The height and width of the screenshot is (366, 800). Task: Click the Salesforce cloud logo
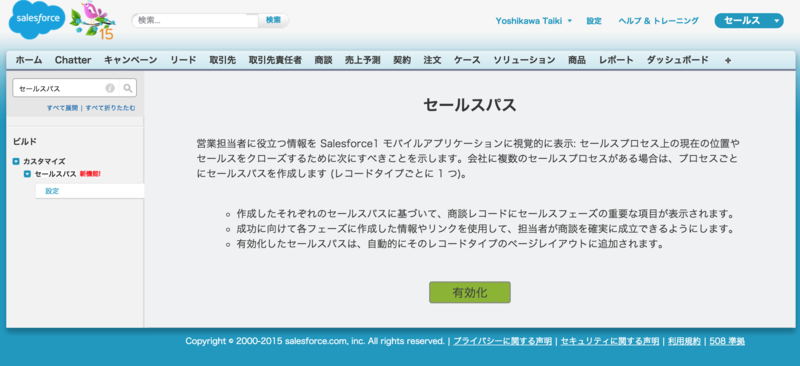pyautogui.click(x=37, y=19)
